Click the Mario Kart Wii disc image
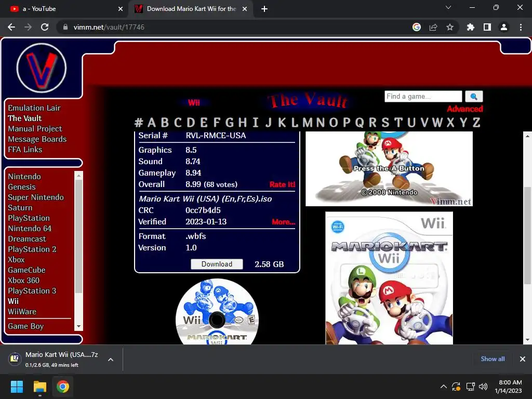Screen dimensions: 532x399 (217, 312)
